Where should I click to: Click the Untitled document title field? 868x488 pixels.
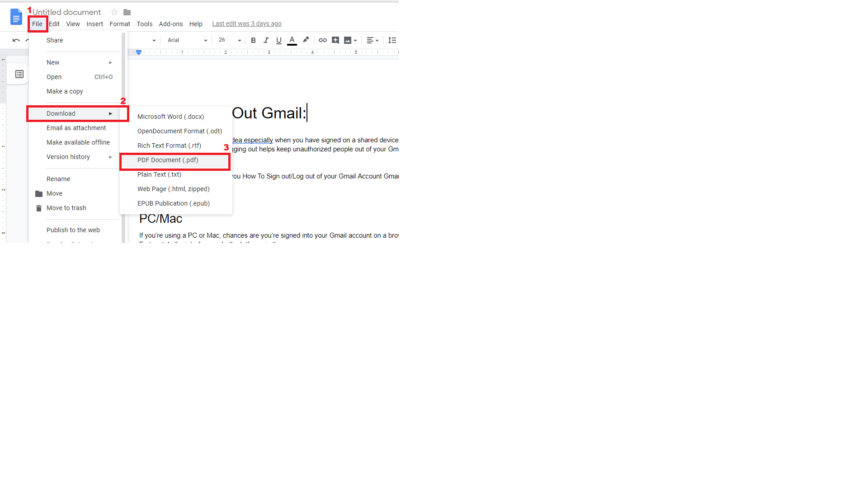click(67, 12)
